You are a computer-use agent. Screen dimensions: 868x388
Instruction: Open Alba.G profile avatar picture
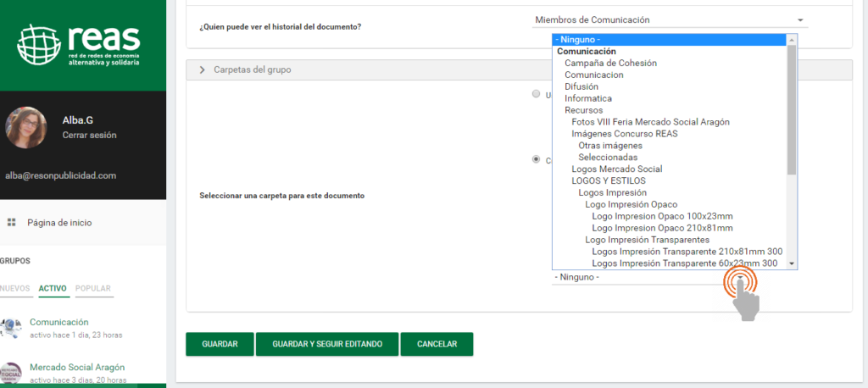[26, 127]
